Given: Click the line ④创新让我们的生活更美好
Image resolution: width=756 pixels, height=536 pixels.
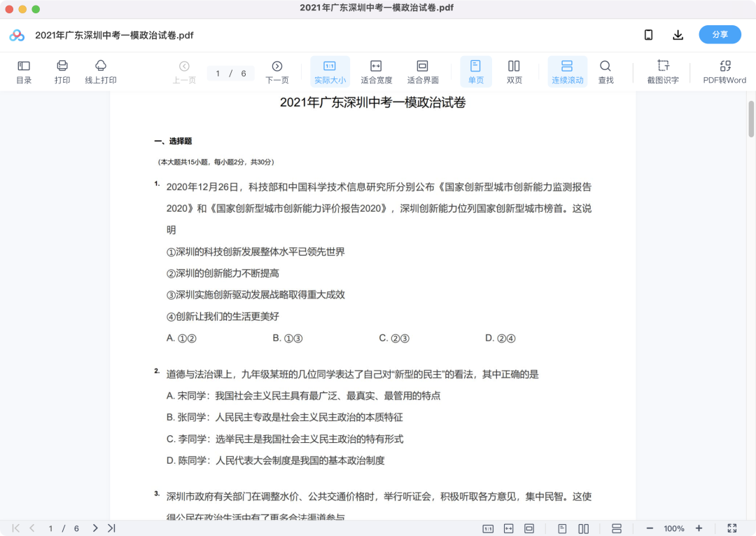Looking at the screenshot, I should (223, 317).
